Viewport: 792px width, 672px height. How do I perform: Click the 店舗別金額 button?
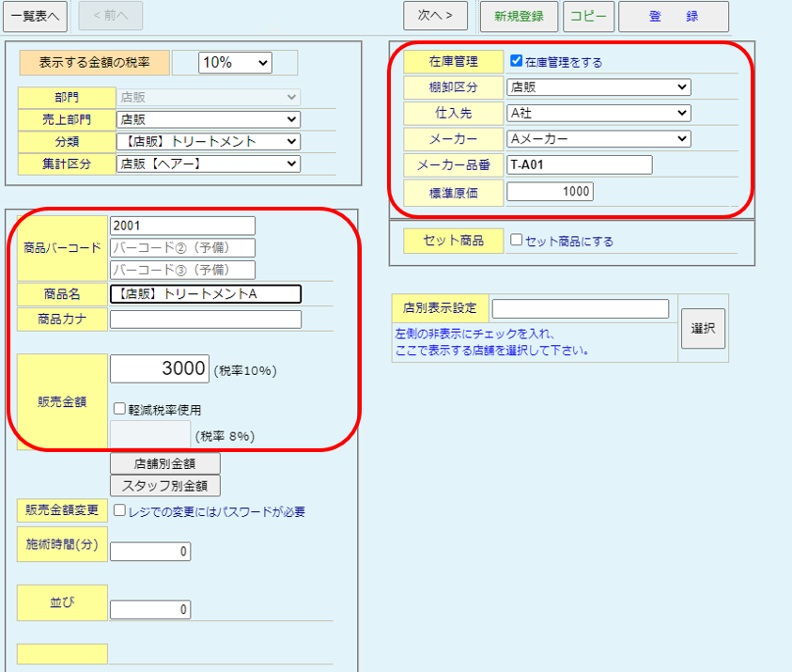pyautogui.click(x=165, y=463)
